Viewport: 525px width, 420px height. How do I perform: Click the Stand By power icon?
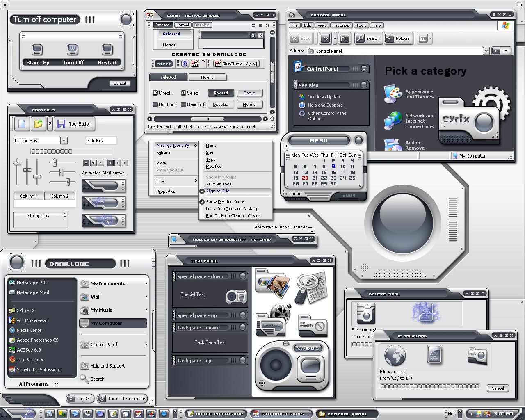[37, 50]
